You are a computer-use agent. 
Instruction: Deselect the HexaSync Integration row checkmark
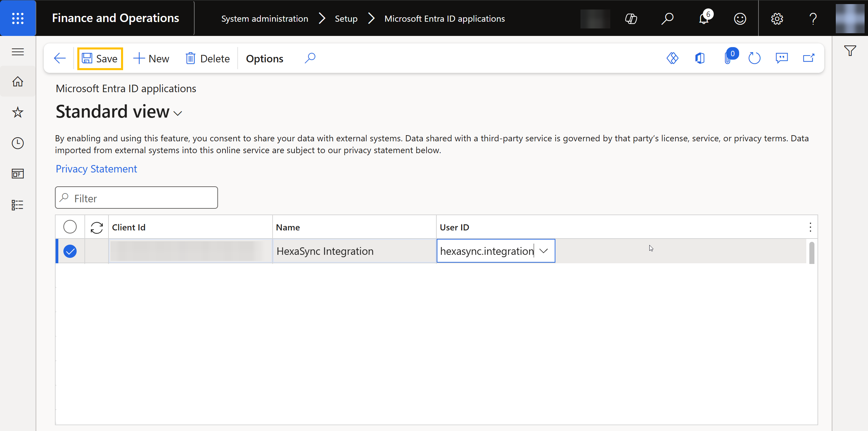(70, 251)
